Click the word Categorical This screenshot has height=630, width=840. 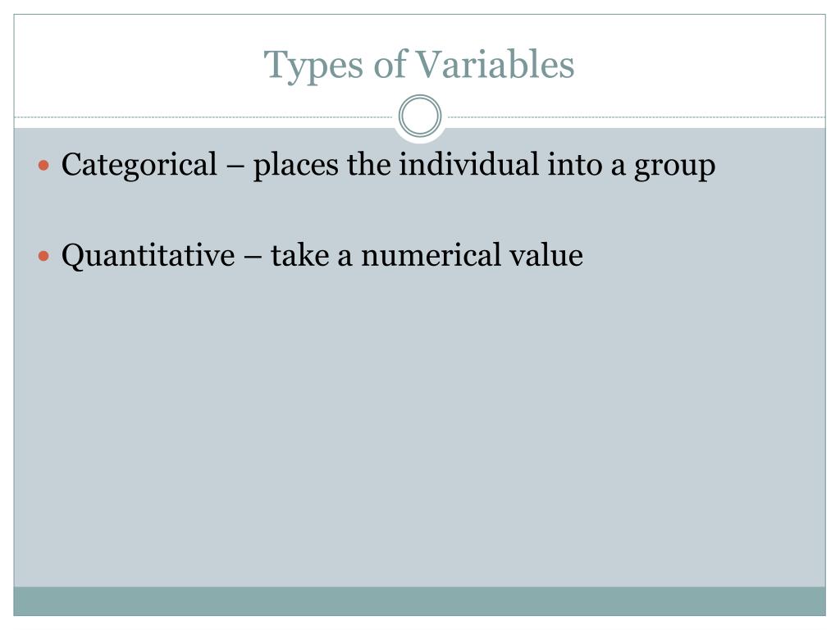tap(139, 165)
